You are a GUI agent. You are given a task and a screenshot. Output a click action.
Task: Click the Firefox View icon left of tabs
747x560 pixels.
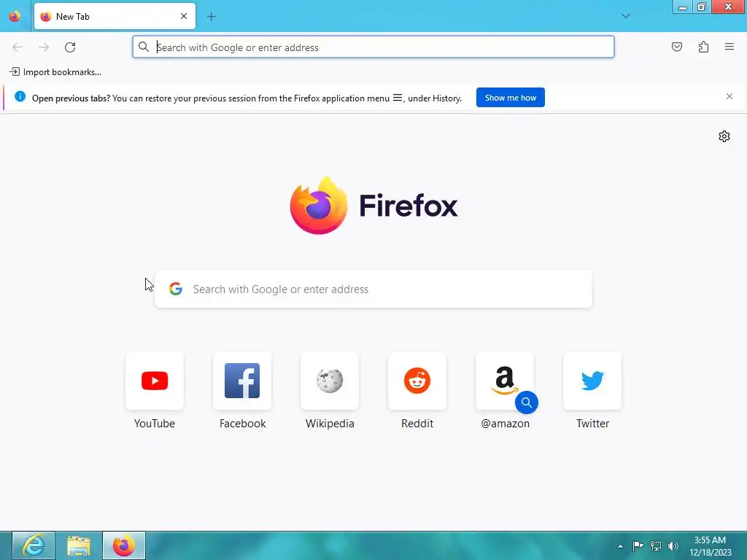(x=15, y=16)
